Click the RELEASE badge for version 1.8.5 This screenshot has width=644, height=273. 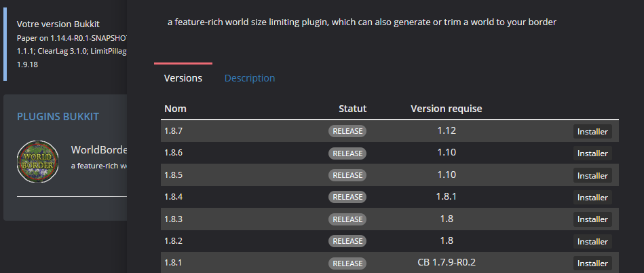click(x=347, y=175)
